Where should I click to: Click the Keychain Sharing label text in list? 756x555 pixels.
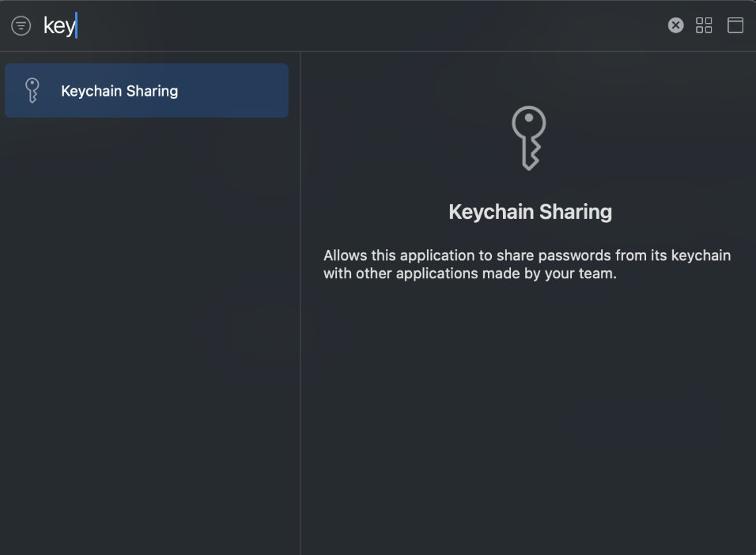tap(119, 91)
